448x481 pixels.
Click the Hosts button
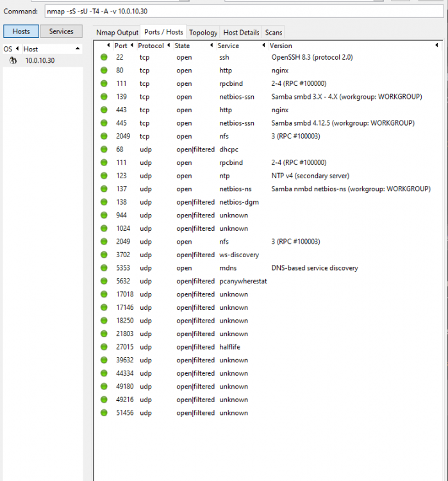point(21,31)
